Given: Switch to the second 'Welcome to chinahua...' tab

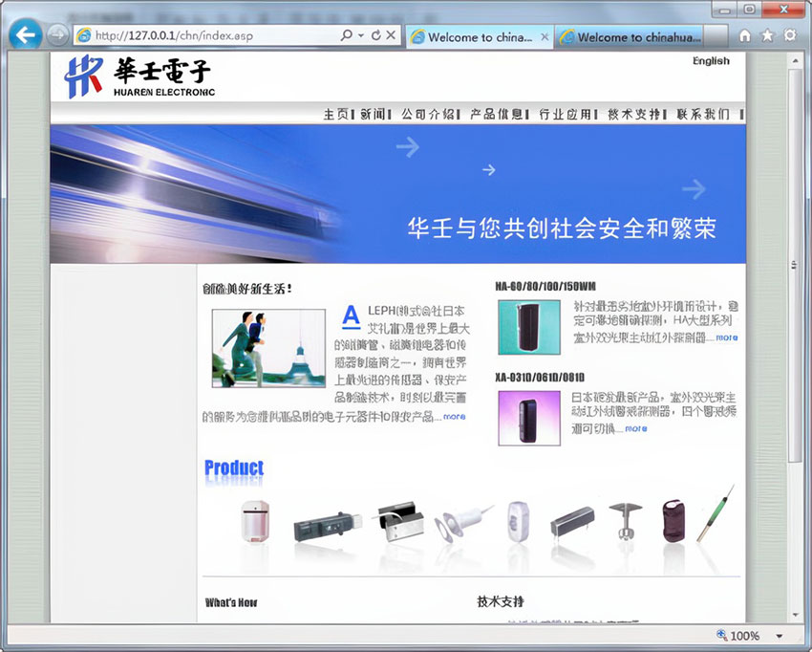Looking at the screenshot, I should point(630,37).
